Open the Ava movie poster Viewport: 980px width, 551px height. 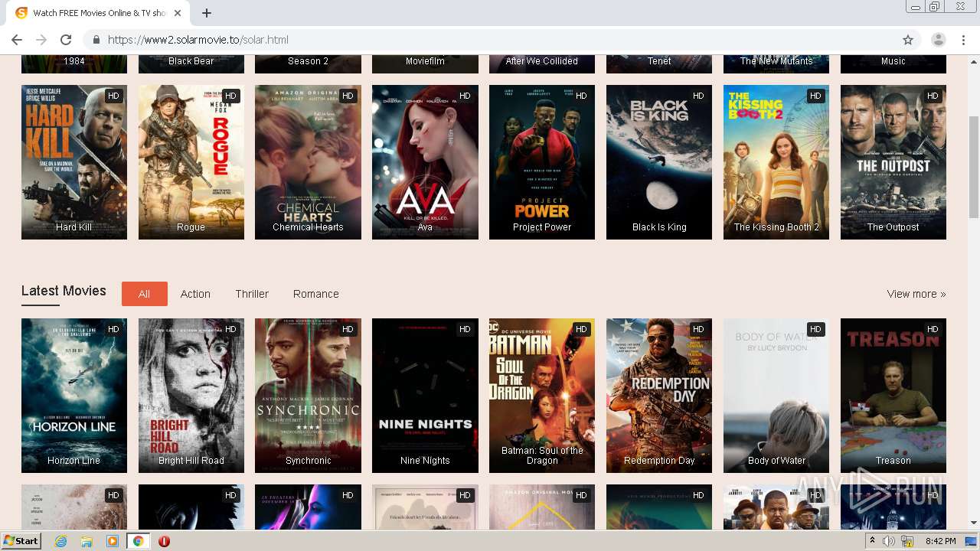425,162
